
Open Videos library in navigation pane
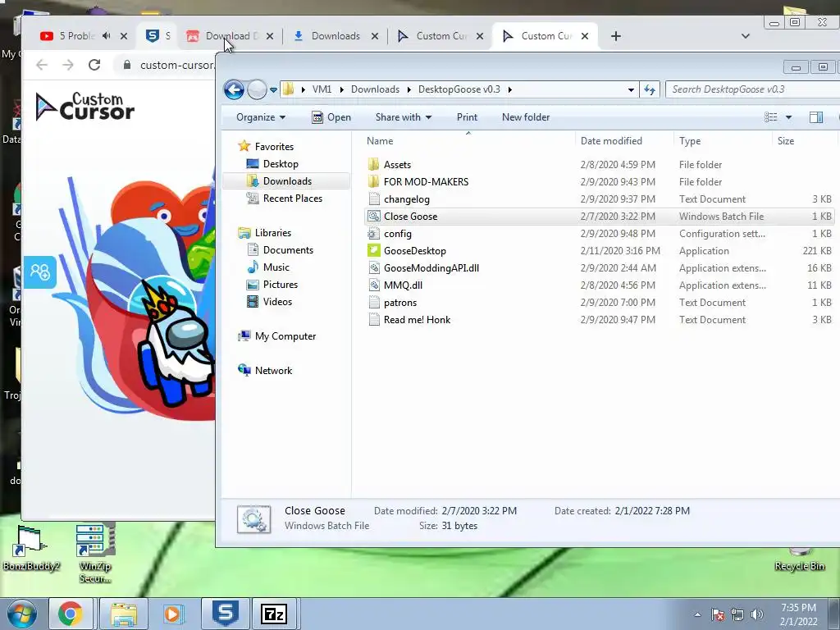tap(277, 302)
